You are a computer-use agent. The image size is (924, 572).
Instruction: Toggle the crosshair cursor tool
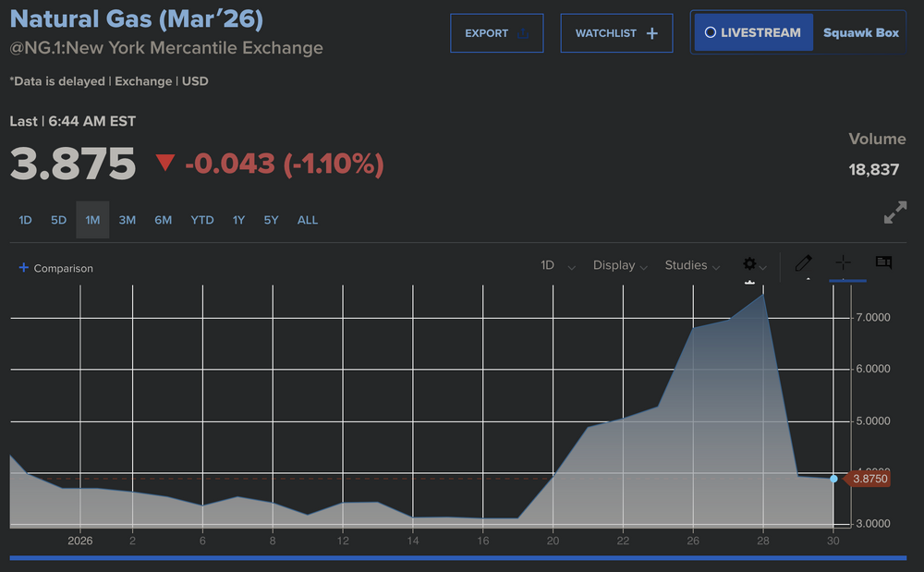point(843,263)
